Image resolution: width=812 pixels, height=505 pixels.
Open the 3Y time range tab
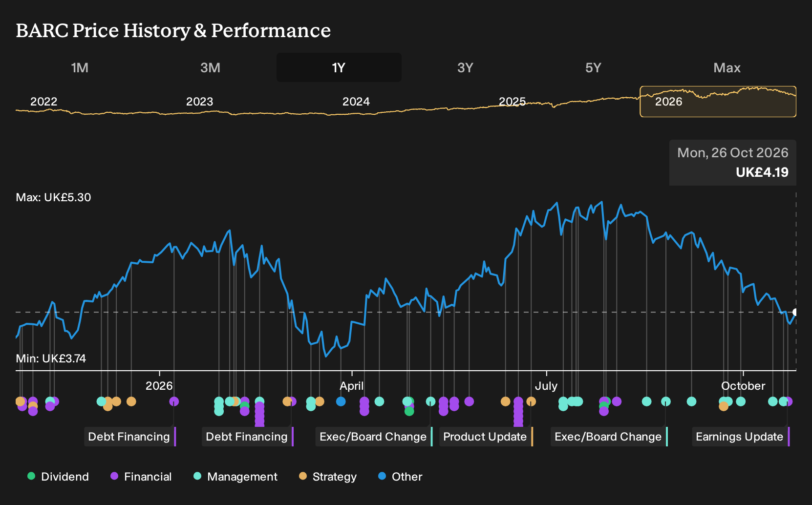465,67
